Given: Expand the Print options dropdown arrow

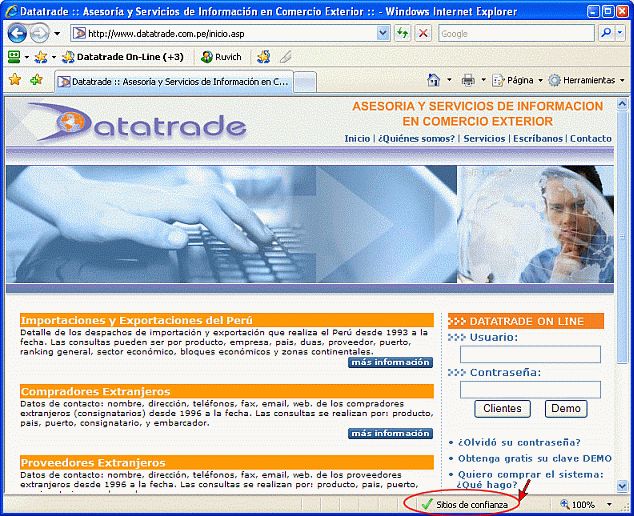Looking at the screenshot, I should 483,80.
